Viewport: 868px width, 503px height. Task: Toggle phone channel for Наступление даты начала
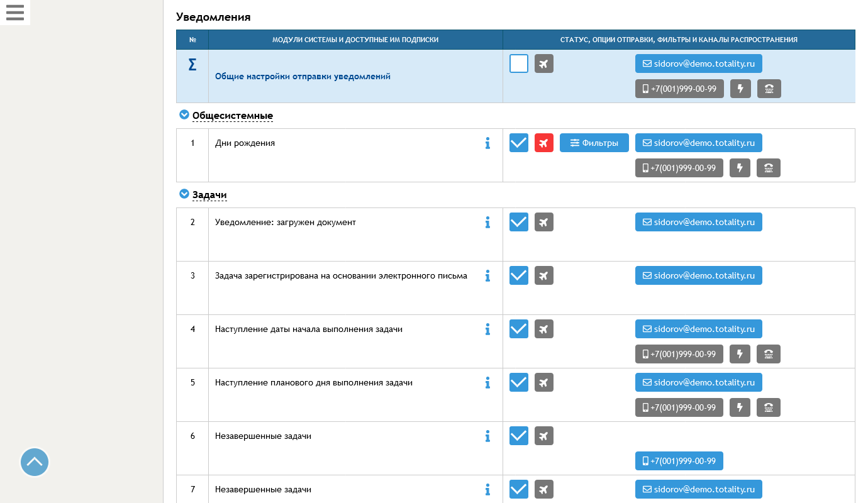coord(679,354)
